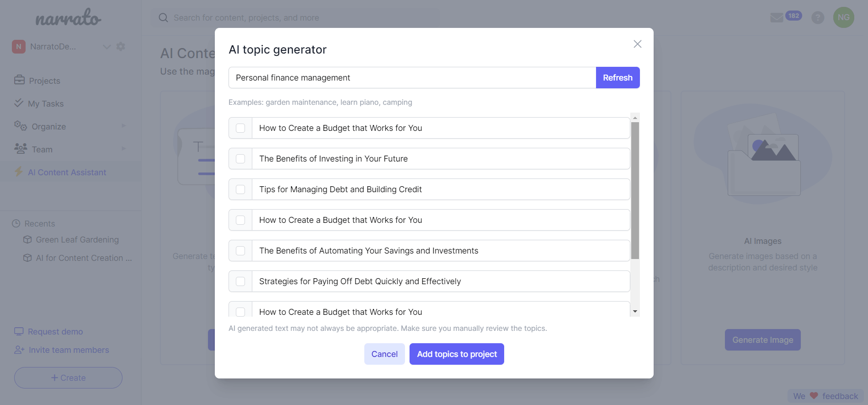This screenshot has height=405, width=868.
Task: Select 'Tips for Managing Debt and Building Credit' checkbox
Action: [240, 189]
